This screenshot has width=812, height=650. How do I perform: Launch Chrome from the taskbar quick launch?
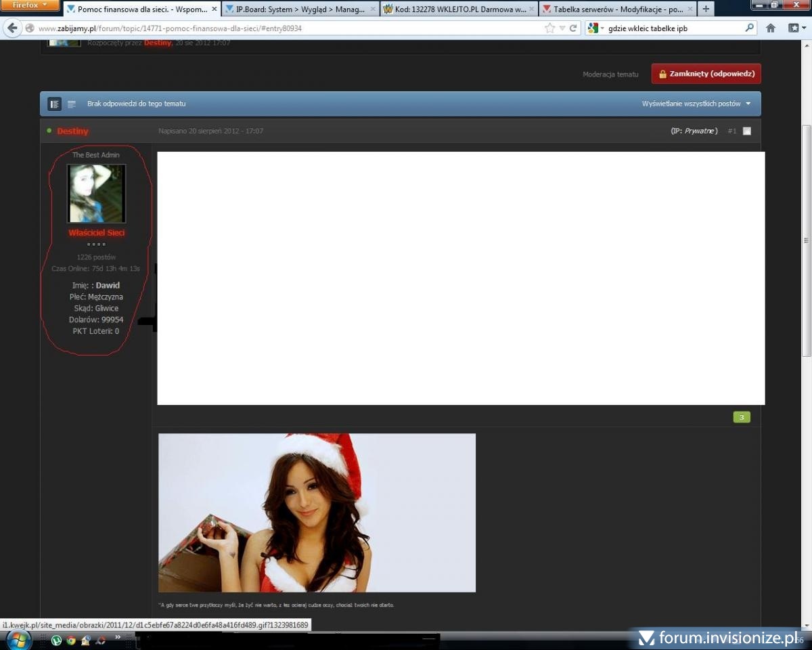[x=71, y=640]
